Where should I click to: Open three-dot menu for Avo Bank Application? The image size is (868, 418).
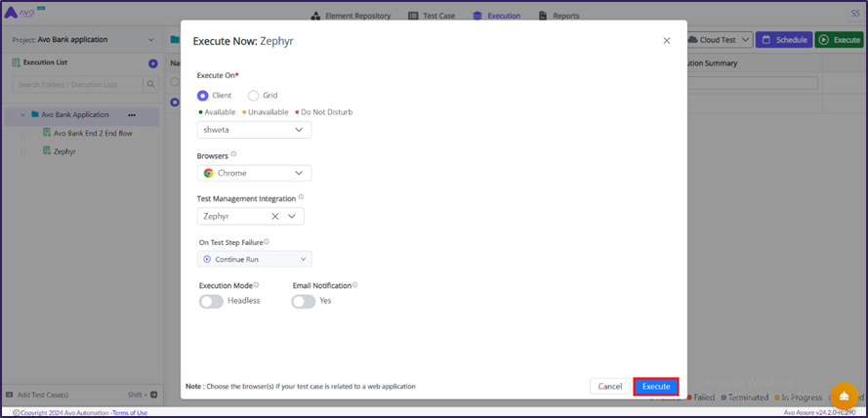[132, 115]
